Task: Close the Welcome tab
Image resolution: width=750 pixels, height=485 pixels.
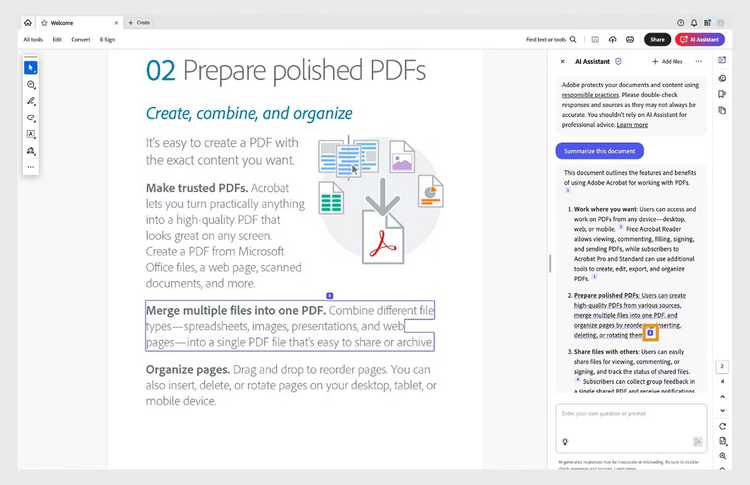Action: tap(116, 23)
